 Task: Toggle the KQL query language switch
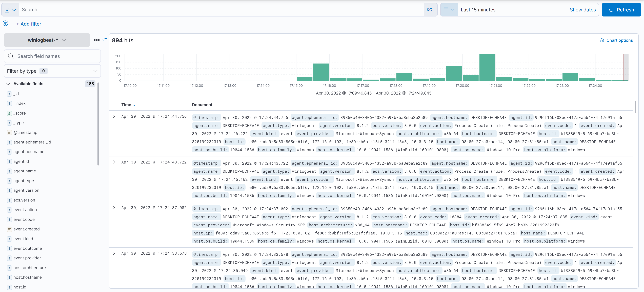pyautogui.click(x=430, y=10)
